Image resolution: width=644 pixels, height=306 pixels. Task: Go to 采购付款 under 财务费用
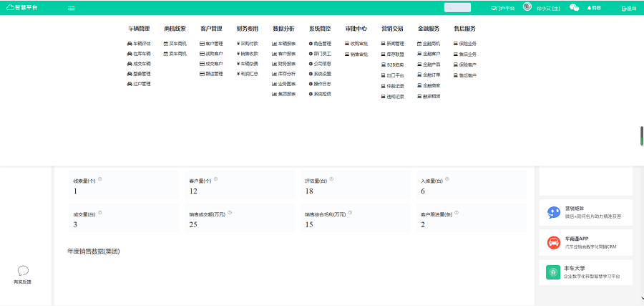(x=248, y=44)
